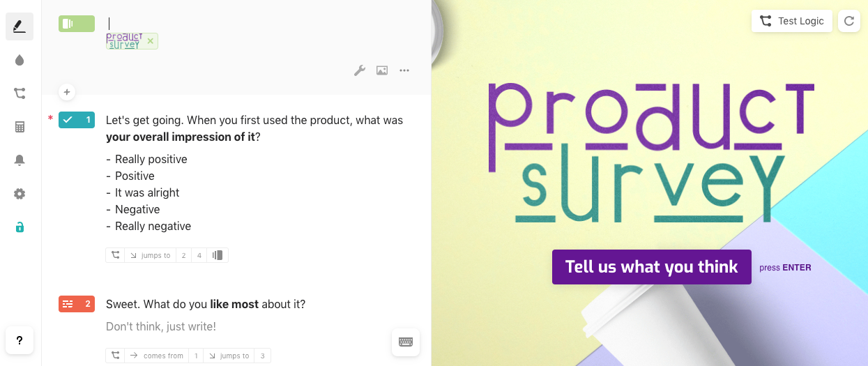This screenshot has width=868, height=366.
Task: Open the Logic branching panel in sidebar
Action: pos(20,93)
